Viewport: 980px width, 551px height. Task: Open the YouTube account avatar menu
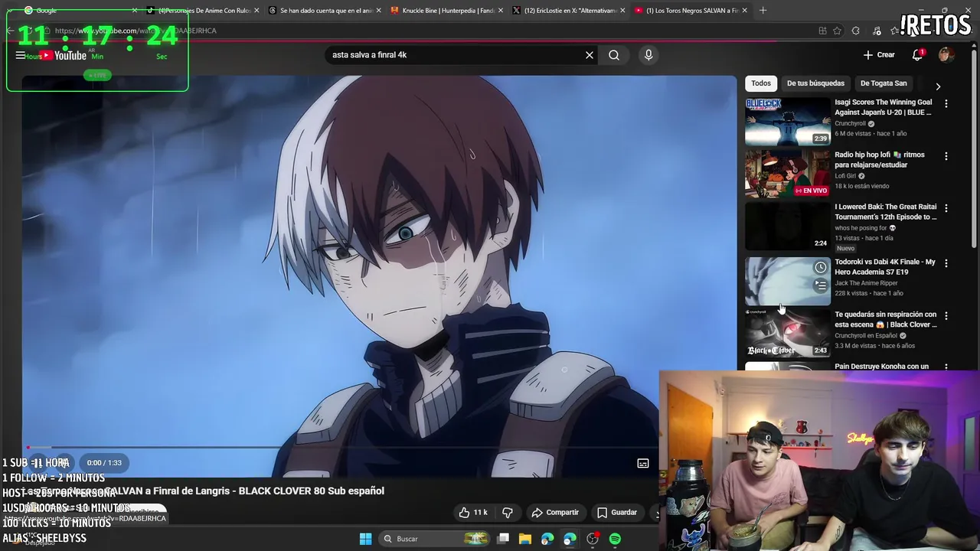tap(946, 55)
